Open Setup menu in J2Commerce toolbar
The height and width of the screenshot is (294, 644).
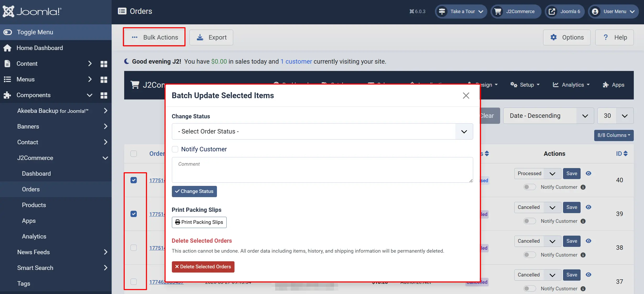coord(525,85)
